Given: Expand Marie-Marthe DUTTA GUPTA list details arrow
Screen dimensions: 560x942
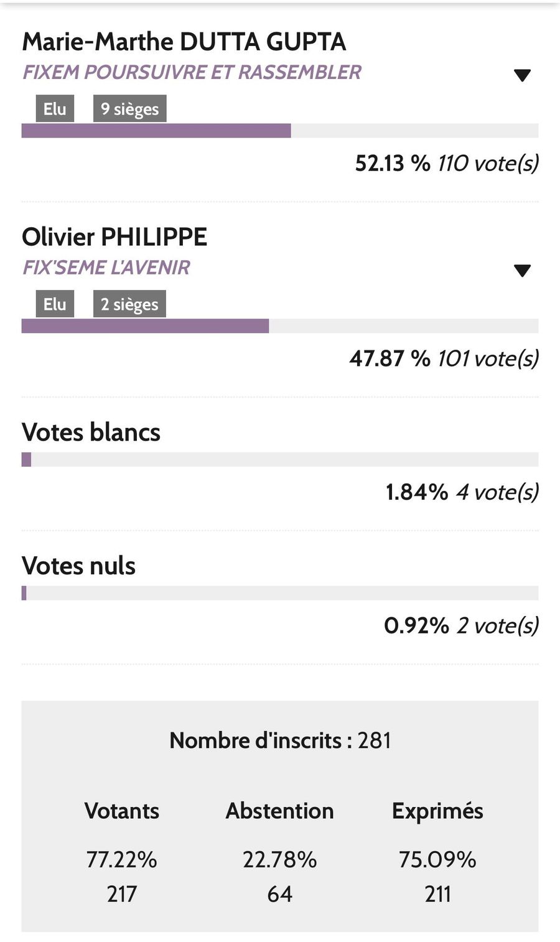Looking at the screenshot, I should click(522, 75).
